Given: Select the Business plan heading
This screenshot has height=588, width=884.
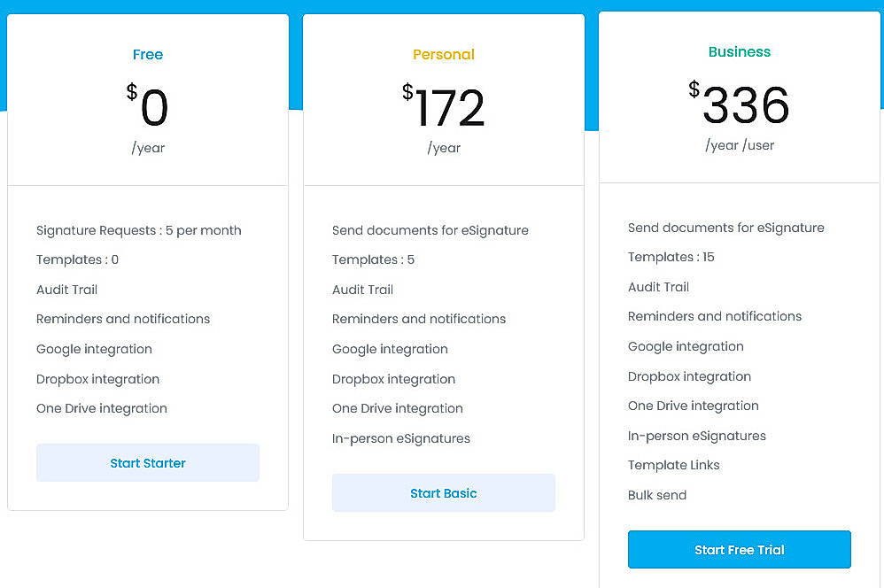Looking at the screenshot, I should tap(739, 51).
